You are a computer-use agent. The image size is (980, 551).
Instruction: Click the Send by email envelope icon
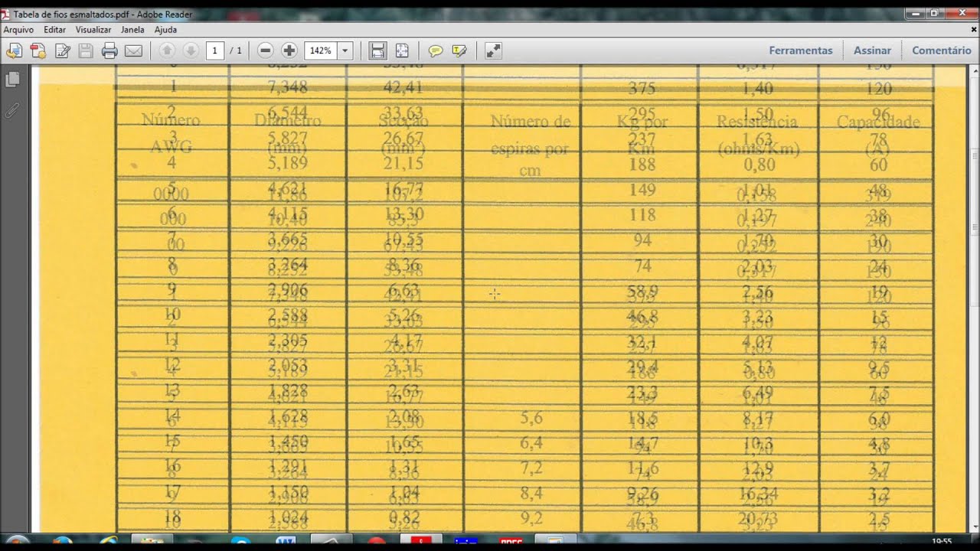click(133, 51)
